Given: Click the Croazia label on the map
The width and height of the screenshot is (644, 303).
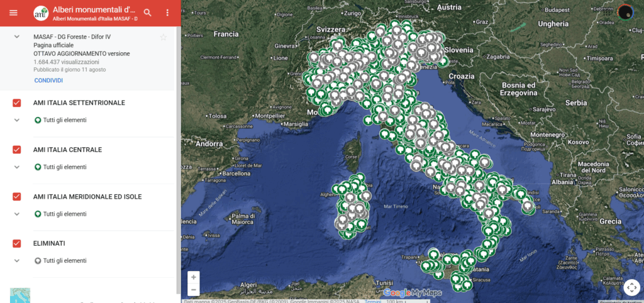Looking at the screenshot, I should coord(462,76).
